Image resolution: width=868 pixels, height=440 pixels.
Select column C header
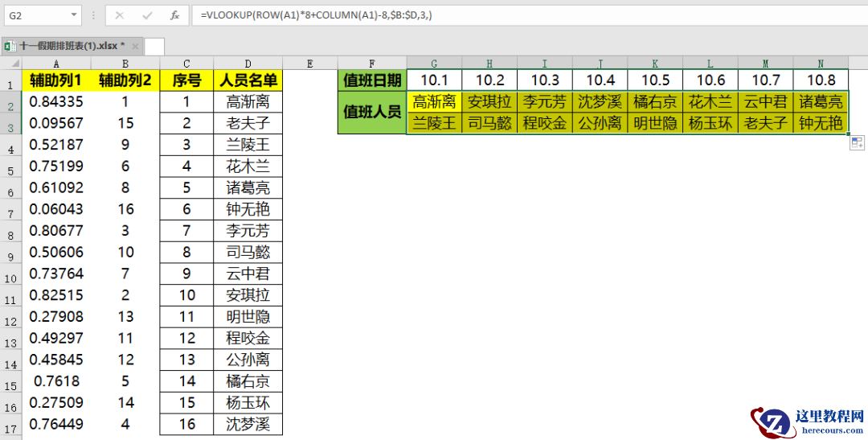point(186,64)
